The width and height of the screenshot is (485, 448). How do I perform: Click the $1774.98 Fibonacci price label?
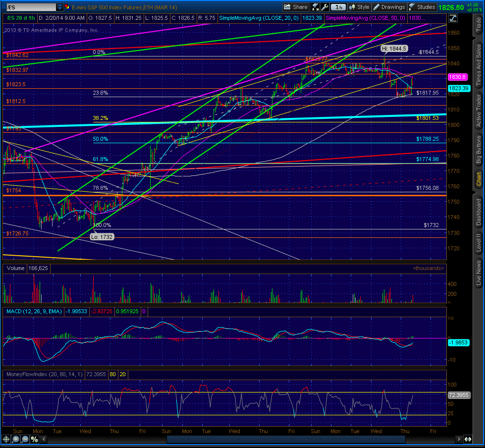pyautogui.click(x=427, y=160)
